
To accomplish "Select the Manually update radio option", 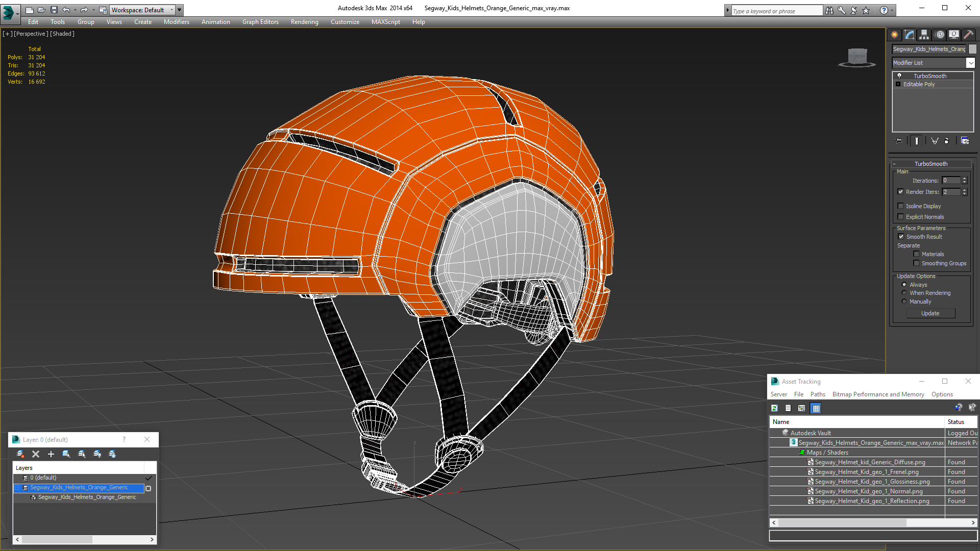I will (x=904, y=302).
